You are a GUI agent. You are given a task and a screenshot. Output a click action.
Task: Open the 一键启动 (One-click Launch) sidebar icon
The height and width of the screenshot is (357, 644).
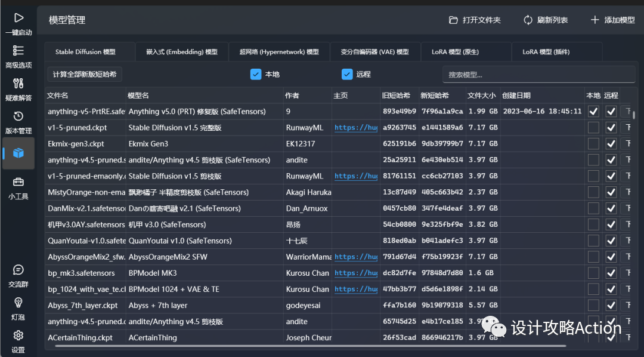(x=18, y=23)
